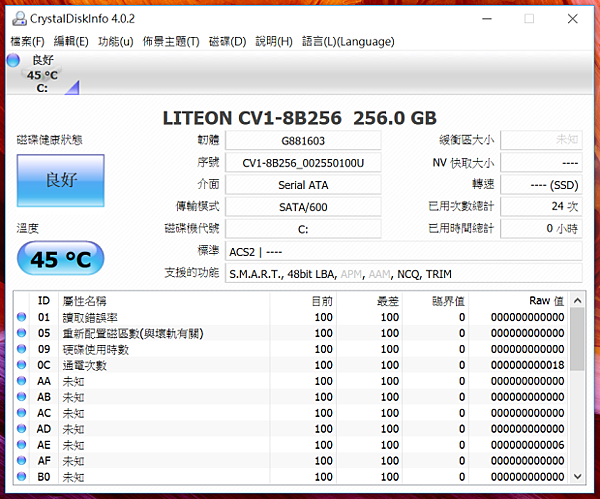
Task: Click status orb for attribute AD
Action: pos(21,429)
